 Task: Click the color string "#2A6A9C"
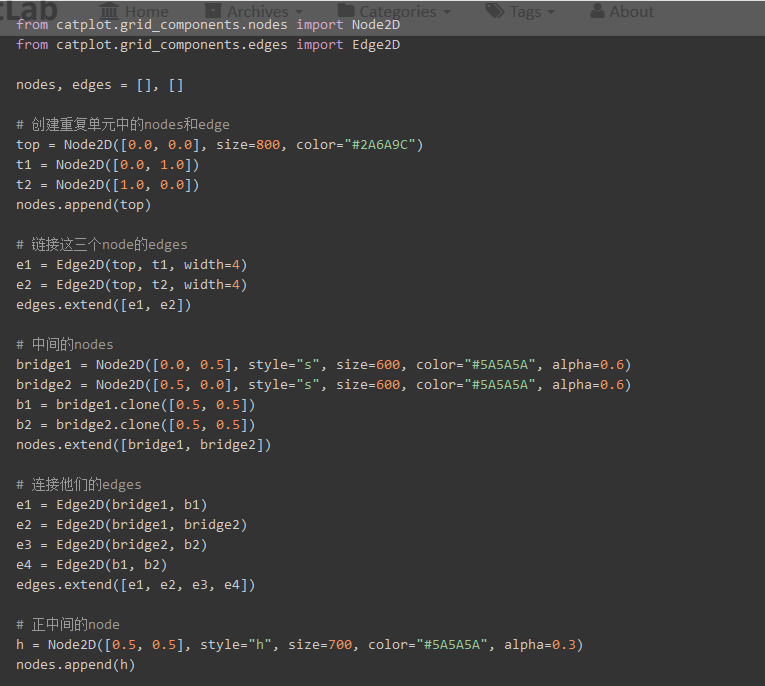point(380,145)
